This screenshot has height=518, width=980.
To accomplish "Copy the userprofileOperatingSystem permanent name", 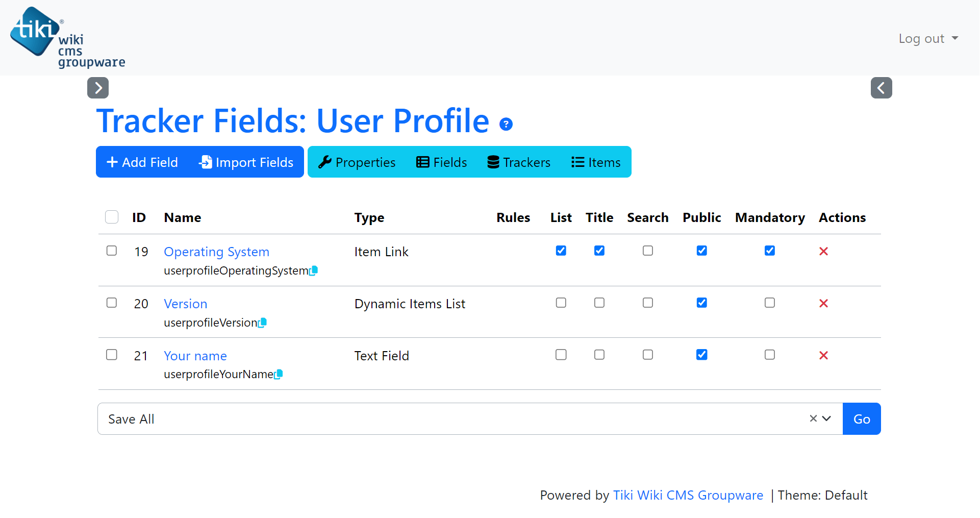I will click(x=314, y=270).
